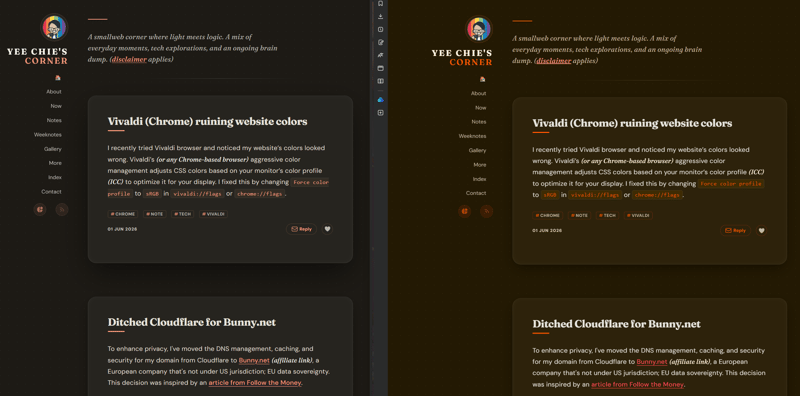The image size is (800, 396).
Task: Click the Add Web Panel plus icon
Action: coord(381,113)
